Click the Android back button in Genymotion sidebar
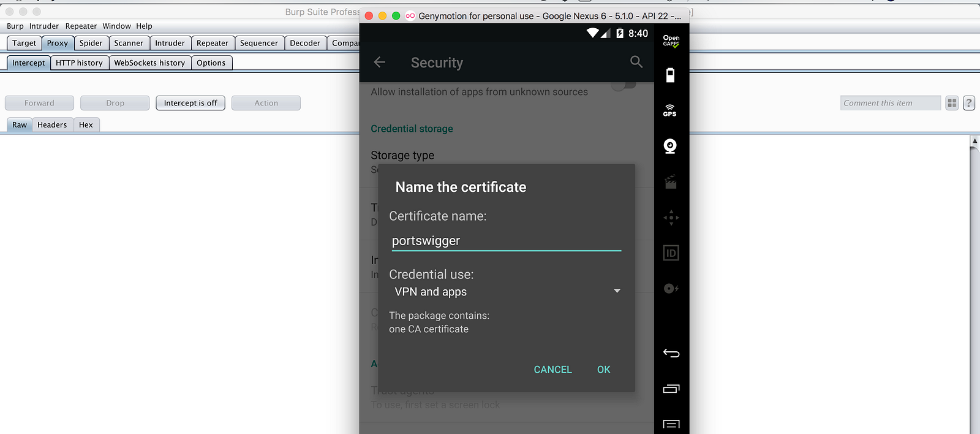This screenshot has width=980, height=434. (671, 353)
